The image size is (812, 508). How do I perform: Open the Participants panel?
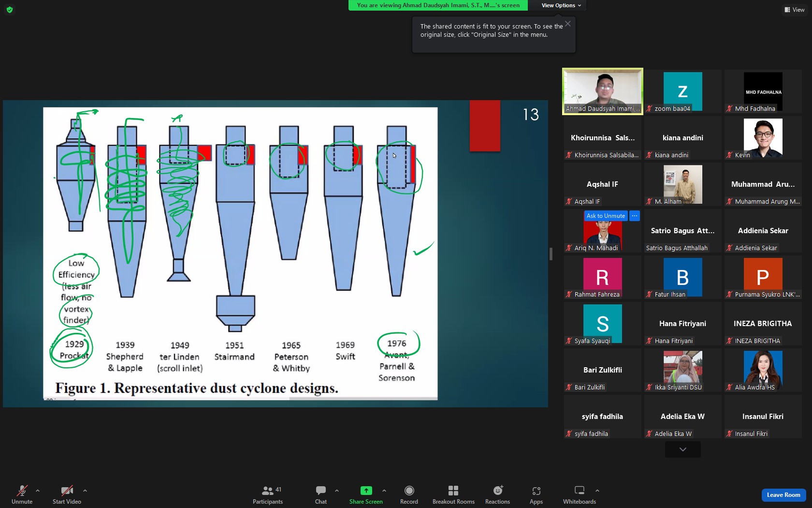[x=268, y=494]
